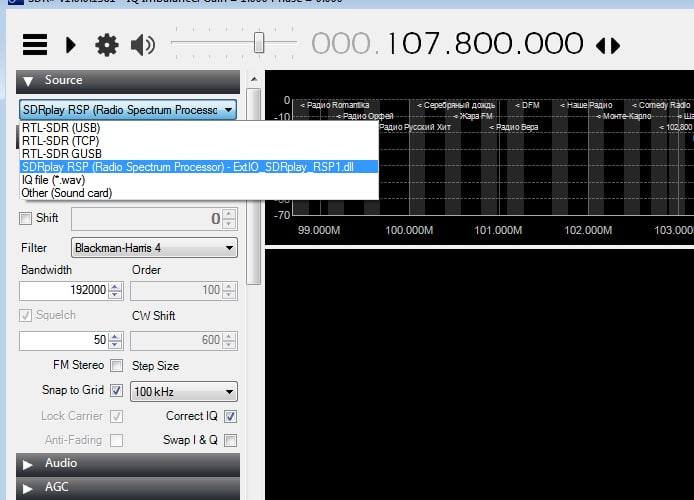
Task: Select RTL-SDR (USB) from the list
Action: click(199, 128)
